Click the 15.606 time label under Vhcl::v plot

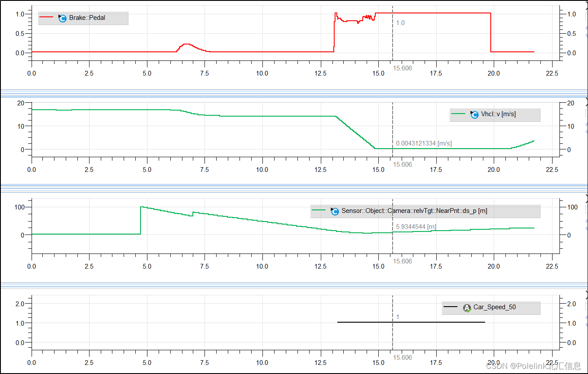pos(403,165)
